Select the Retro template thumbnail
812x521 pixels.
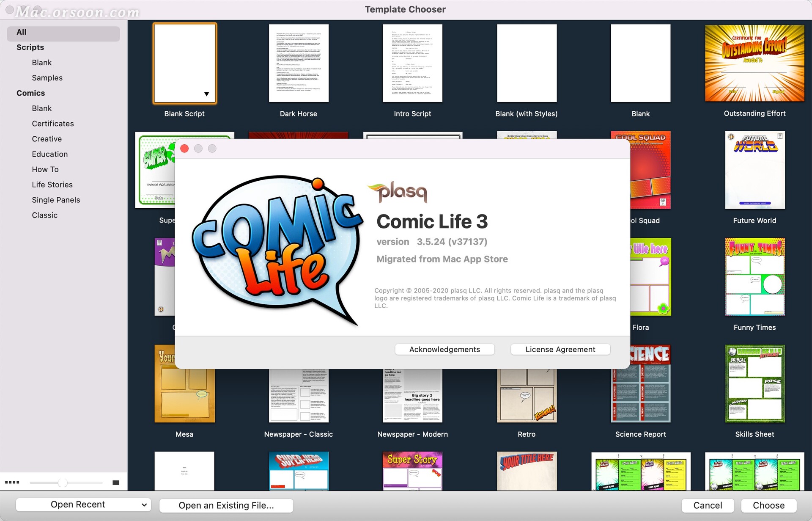(x=527, y=395)
